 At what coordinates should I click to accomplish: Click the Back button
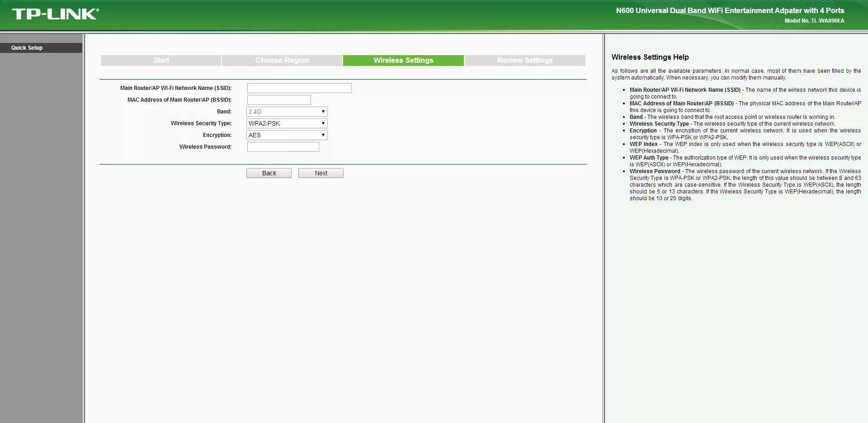[x=269, y=173]
